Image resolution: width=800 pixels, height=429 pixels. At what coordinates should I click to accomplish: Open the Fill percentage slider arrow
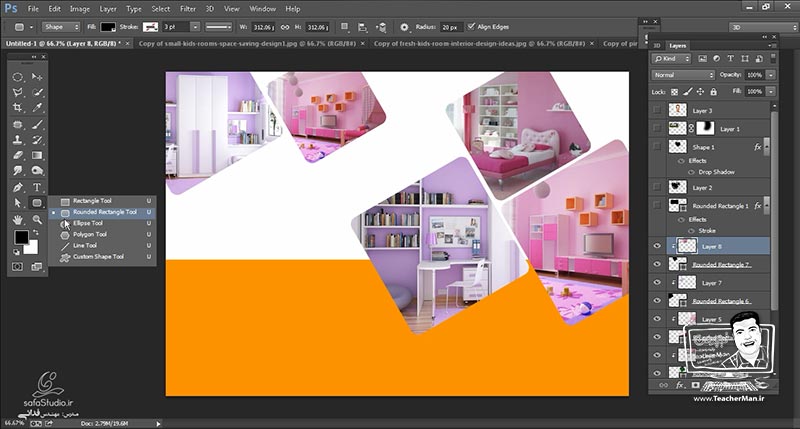pos(771,92)
